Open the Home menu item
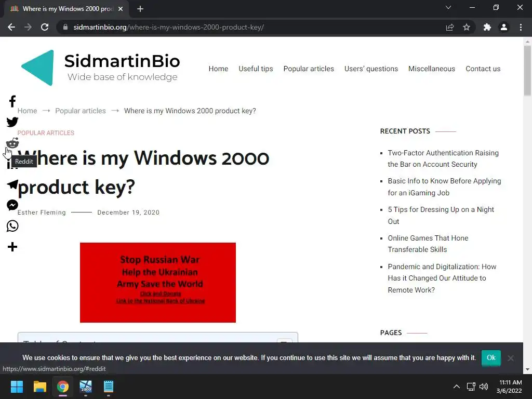 [x=218, y=69]
